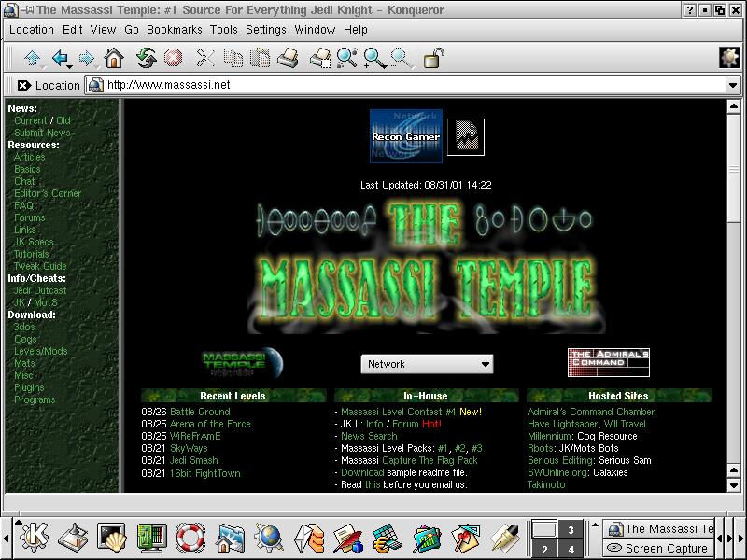The width and height of the screenshot is (747, 560).
Task: Open the Window menu
Action: coord(315,30)
